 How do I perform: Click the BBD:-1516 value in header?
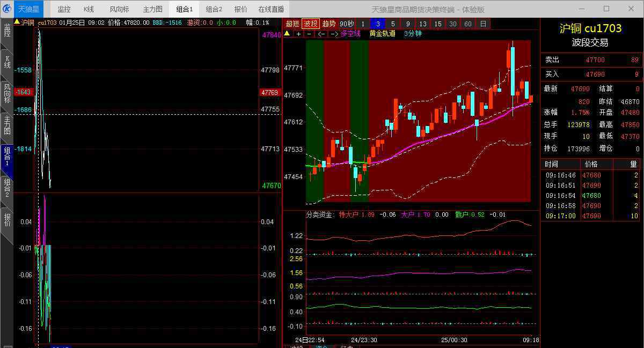point(167,23)
